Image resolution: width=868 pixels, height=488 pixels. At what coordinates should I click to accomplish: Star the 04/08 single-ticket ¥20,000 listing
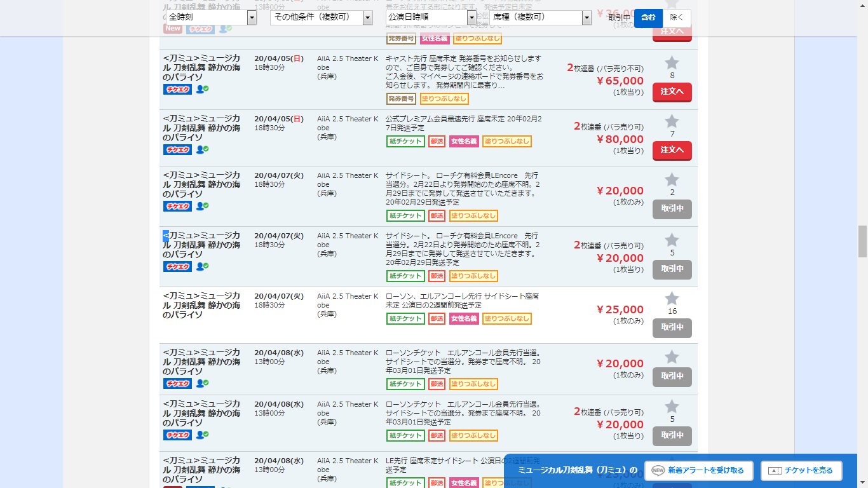[x=672, y=356]
